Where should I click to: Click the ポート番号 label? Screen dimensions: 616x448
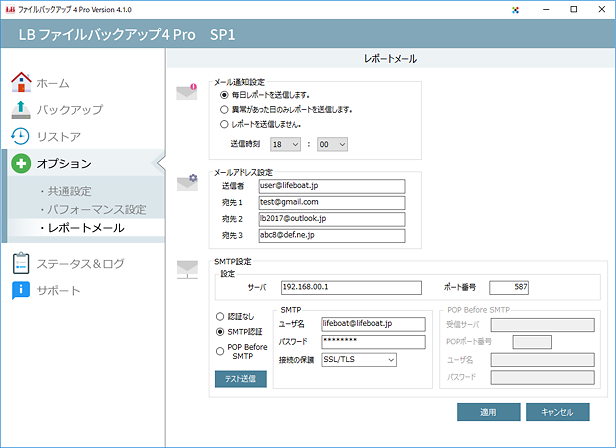[x=460, y=287]
